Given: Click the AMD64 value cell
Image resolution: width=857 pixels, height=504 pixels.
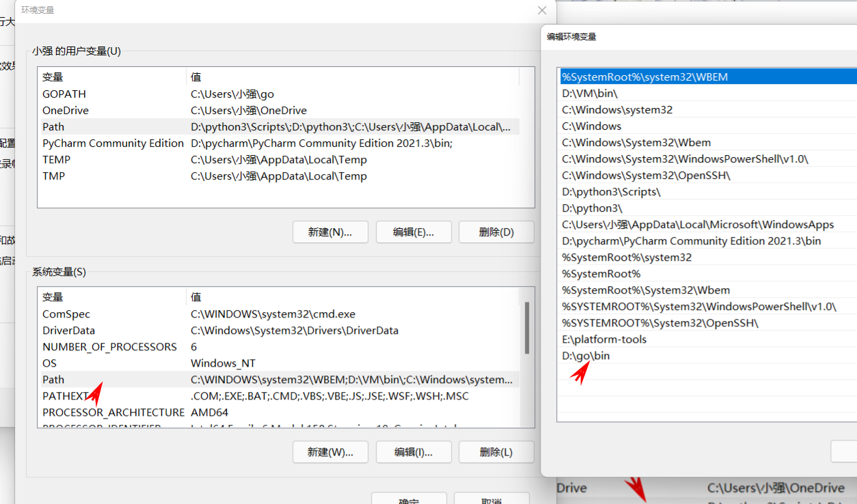Looking at the screenshot, I should point(209,412).
